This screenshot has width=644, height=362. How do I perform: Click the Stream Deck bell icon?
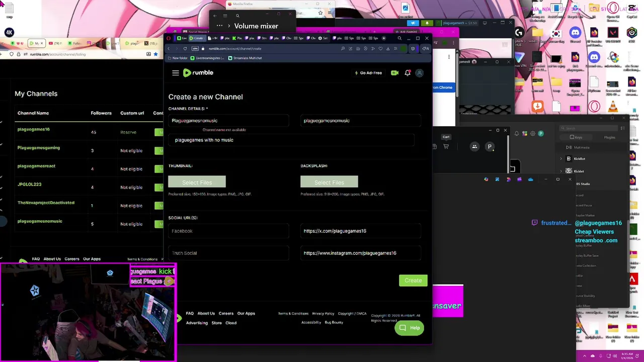tap(517, 134)
